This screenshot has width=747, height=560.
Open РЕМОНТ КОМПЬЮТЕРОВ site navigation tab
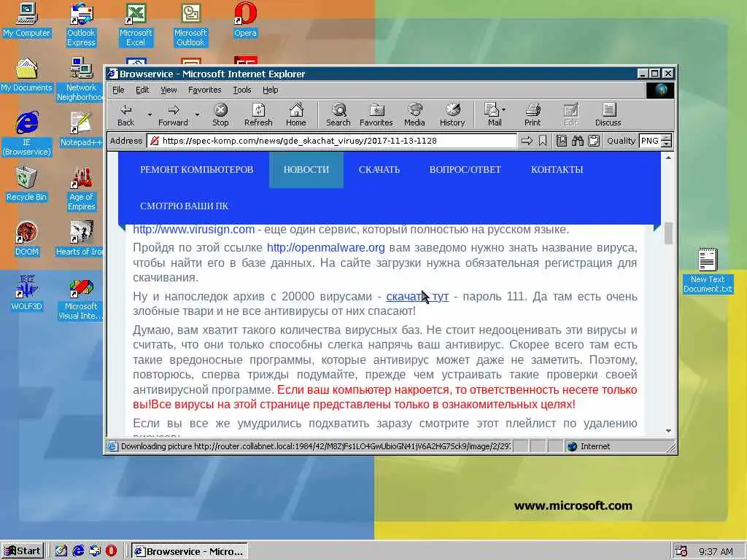click(196, 169)
